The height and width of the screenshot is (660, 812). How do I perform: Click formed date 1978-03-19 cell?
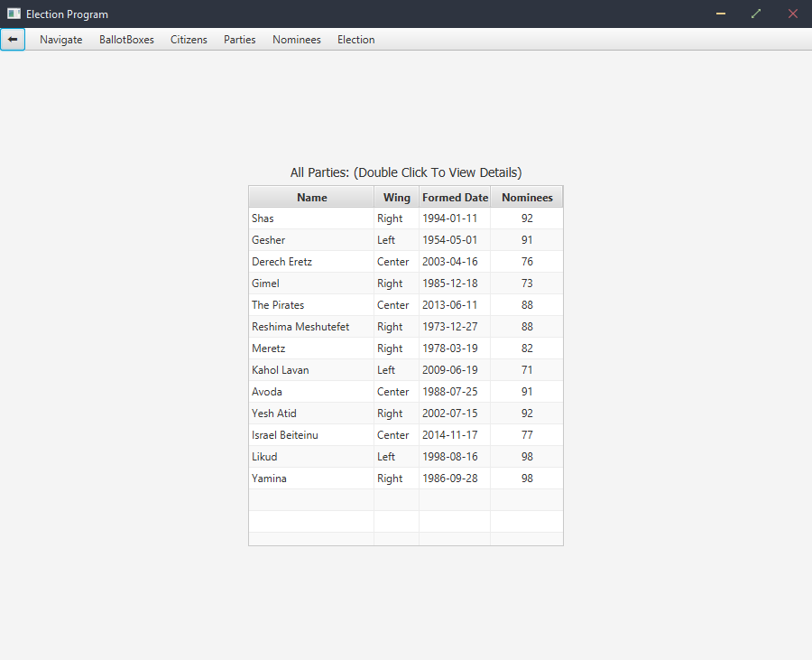point(455,349)
